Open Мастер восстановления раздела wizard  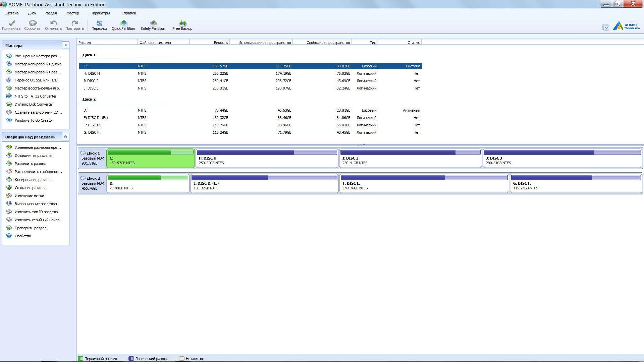coord(35,88)
